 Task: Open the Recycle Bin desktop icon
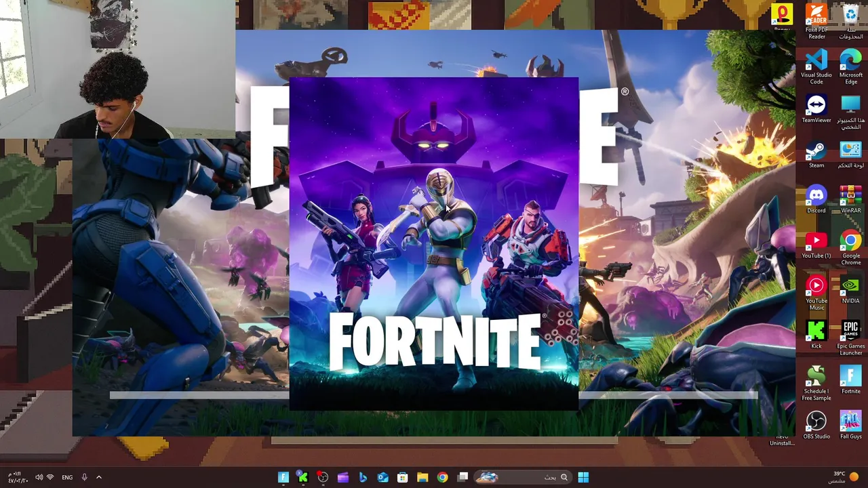pyautogui.click(x=851, y=20)
